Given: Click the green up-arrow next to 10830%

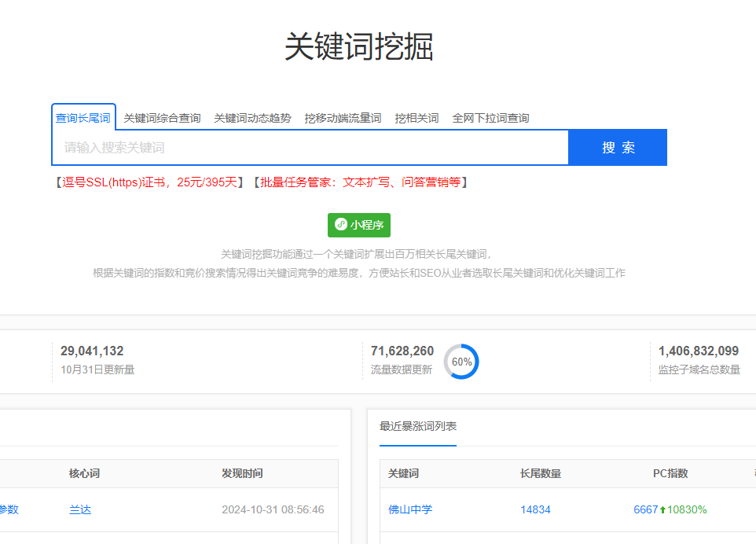Looking at the screenshot, I should tap(663, 509).
